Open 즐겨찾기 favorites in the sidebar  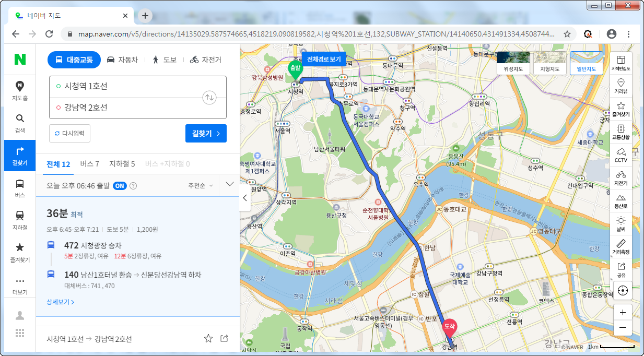[20, 253]
